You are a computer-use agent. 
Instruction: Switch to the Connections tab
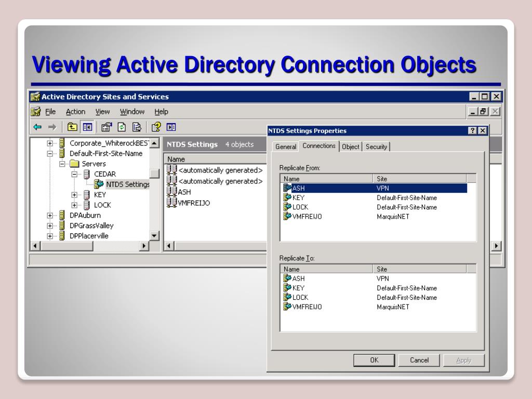tap(319, 145)
